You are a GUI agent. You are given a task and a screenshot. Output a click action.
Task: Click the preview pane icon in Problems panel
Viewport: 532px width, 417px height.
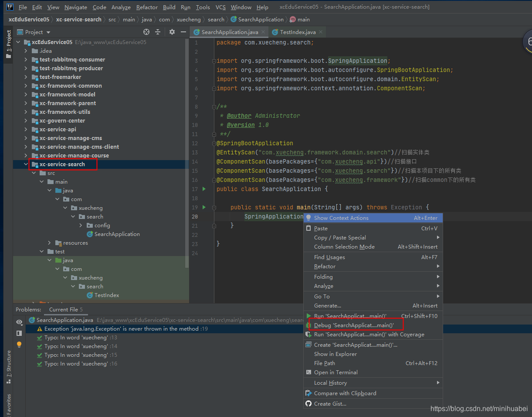(19, 333)
